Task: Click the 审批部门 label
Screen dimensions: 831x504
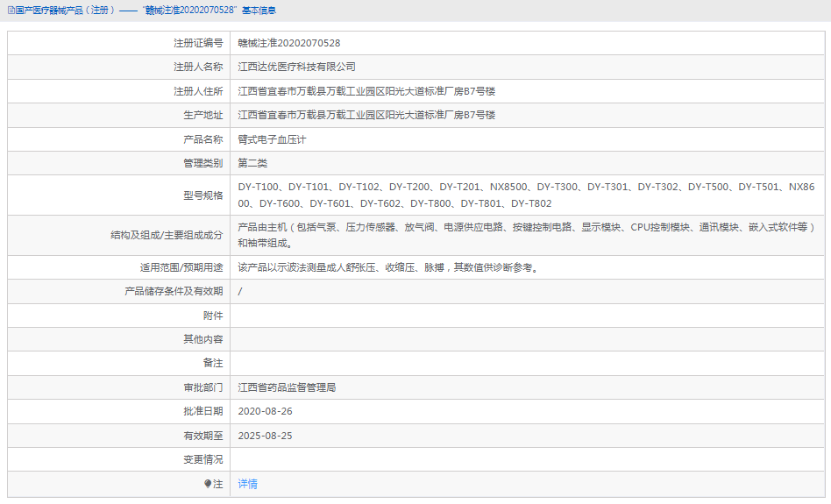Action: (203, 387)
